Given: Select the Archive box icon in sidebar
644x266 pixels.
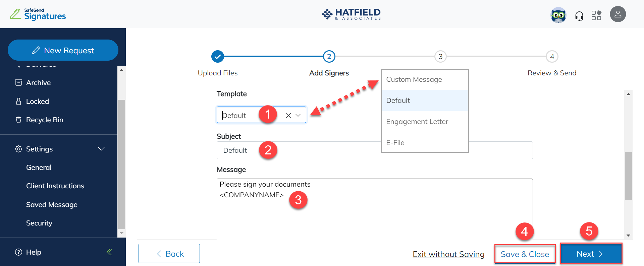Looking at the screenshot, I should click(x=19, y=82).
